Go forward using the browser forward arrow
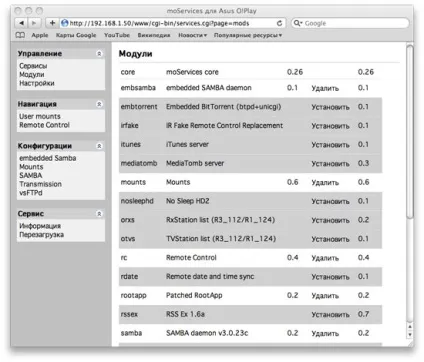The height and width of the screenshot is (362, 424). (34, 23)
